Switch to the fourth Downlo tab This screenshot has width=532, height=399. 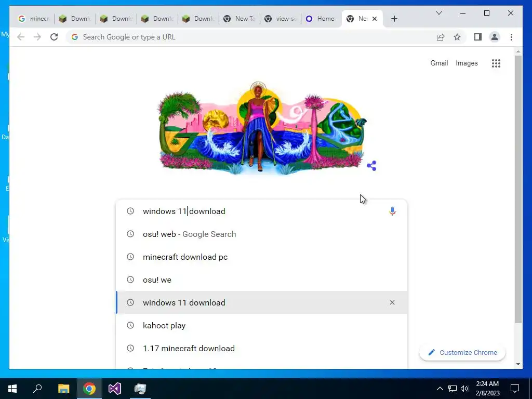[198, 19]
